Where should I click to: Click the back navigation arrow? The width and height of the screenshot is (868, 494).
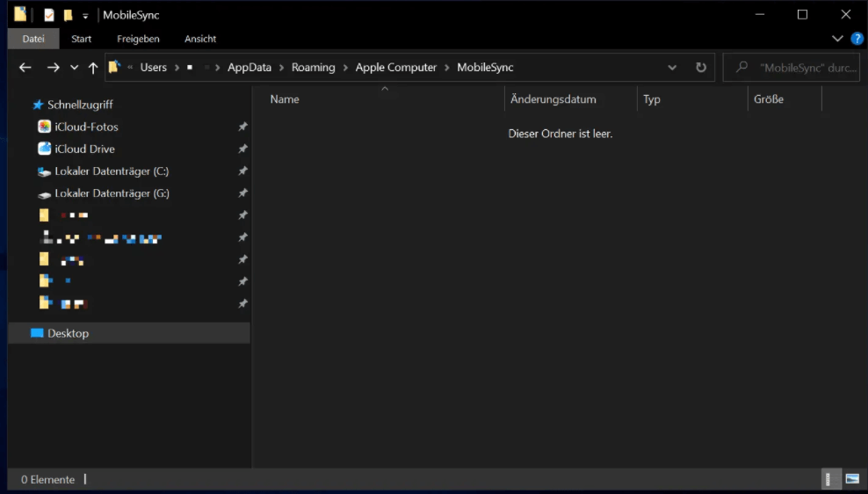pyautogui.click(x=25, y=68)
